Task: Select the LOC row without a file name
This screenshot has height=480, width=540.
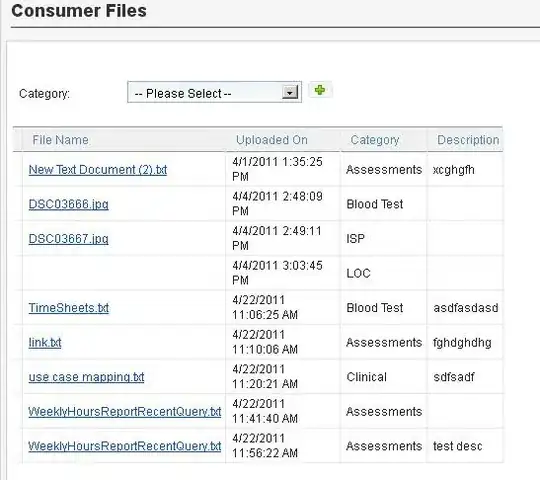Action: click(258, 273)
